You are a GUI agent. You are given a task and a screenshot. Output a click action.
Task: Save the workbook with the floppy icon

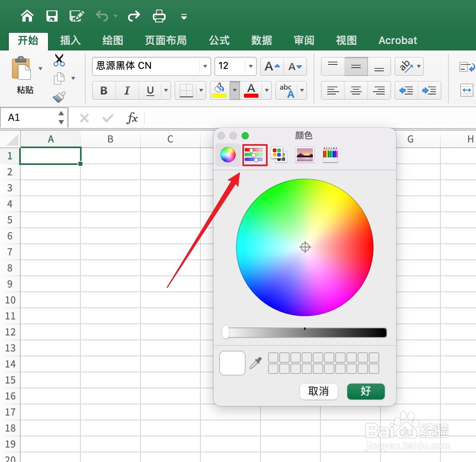point(52,16)
